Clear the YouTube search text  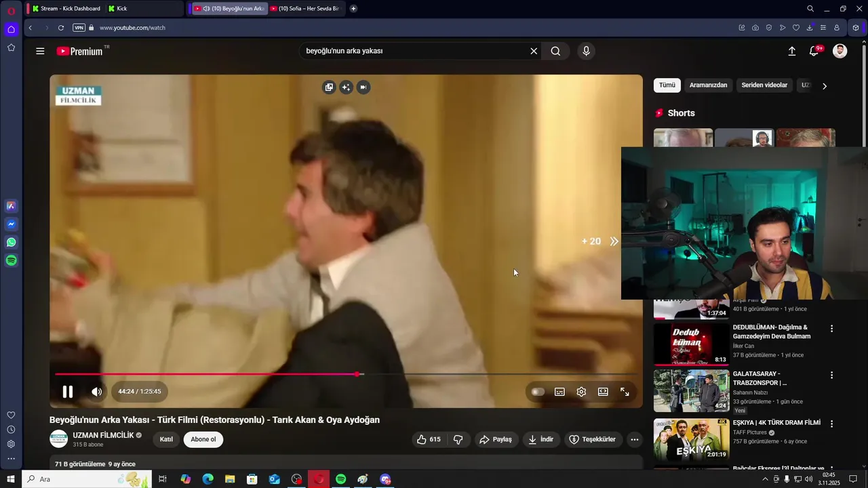click(x=534, y=51)
